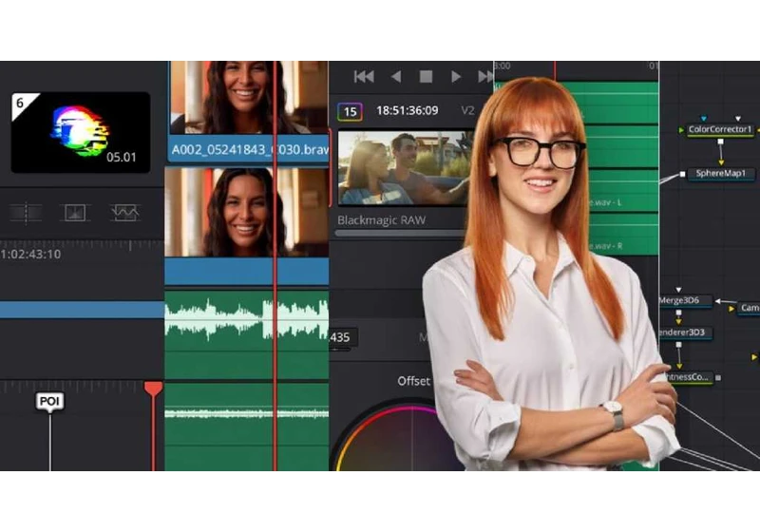Select the Camera node at right edge
Screen dimensions: 760x532
(x=749, y=308)
